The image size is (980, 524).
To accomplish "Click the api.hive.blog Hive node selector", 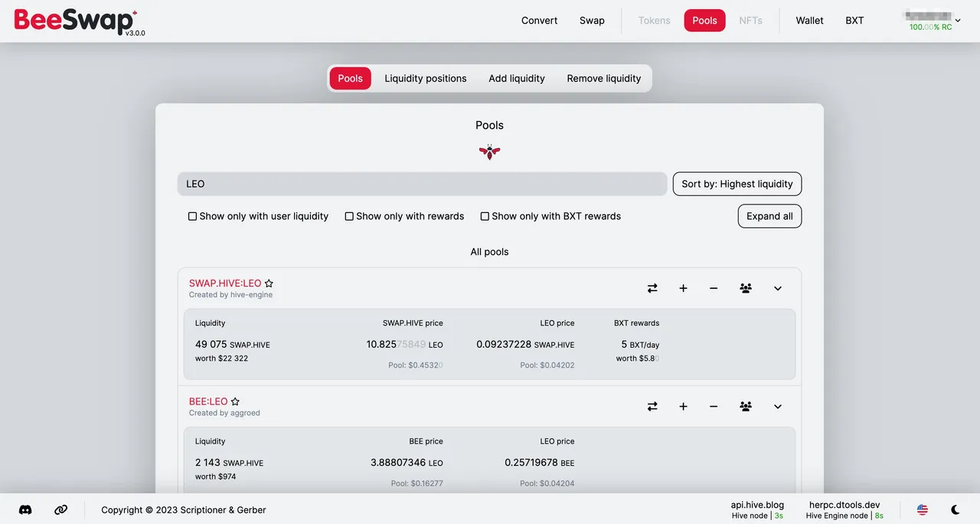I will 757,509.
